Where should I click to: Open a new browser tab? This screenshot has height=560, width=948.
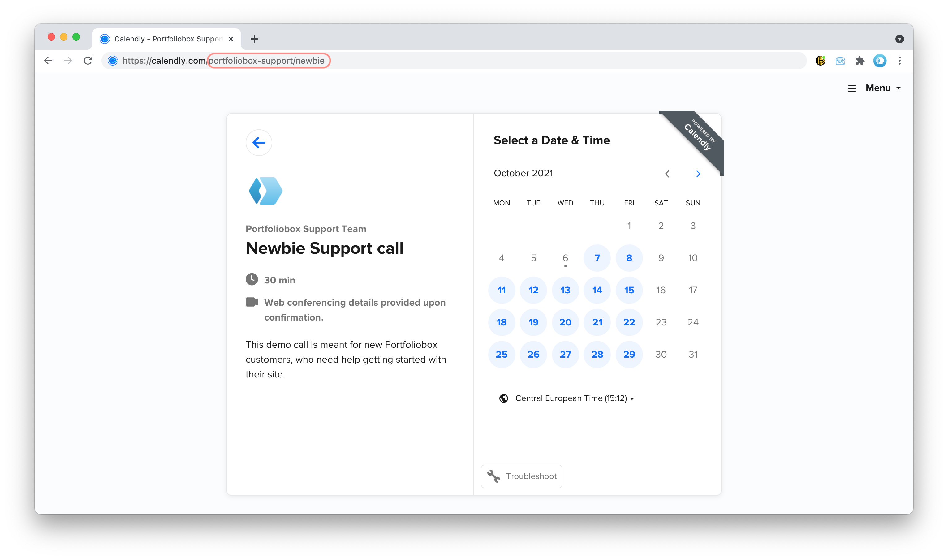click(x=254, y=38)
